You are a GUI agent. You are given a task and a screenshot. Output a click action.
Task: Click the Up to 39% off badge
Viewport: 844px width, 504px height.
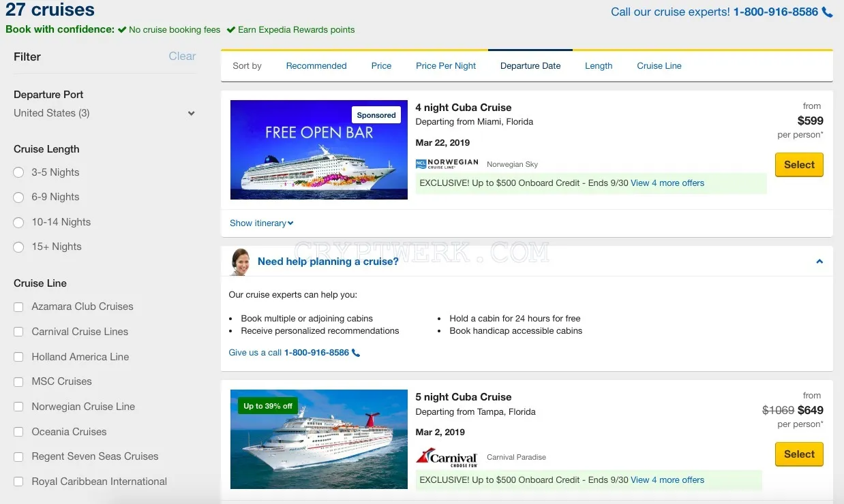(268, 406)
